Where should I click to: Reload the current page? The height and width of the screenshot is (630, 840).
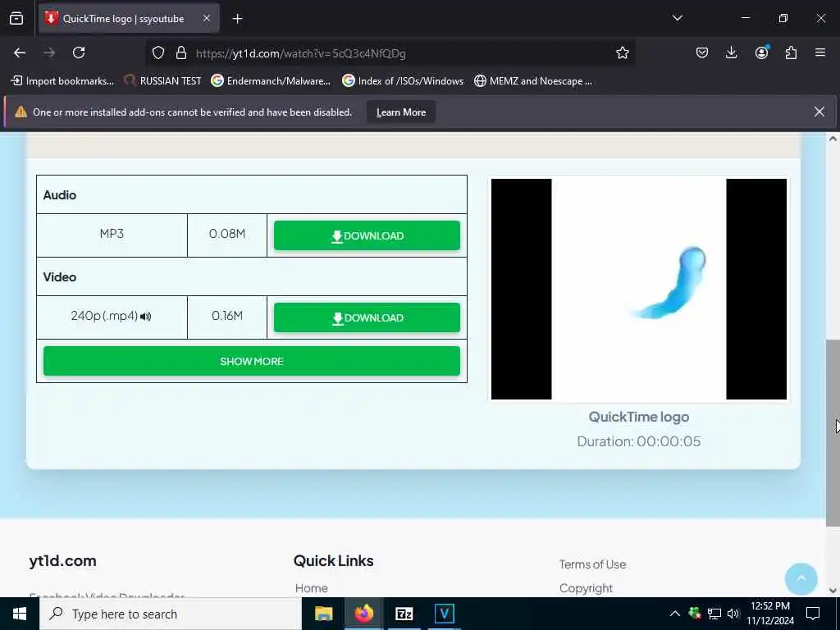[79, 52]
